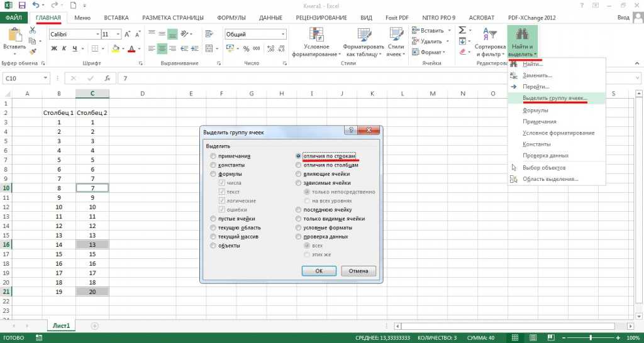
Task: Click the merge and center icon
Action: (209, 48)
